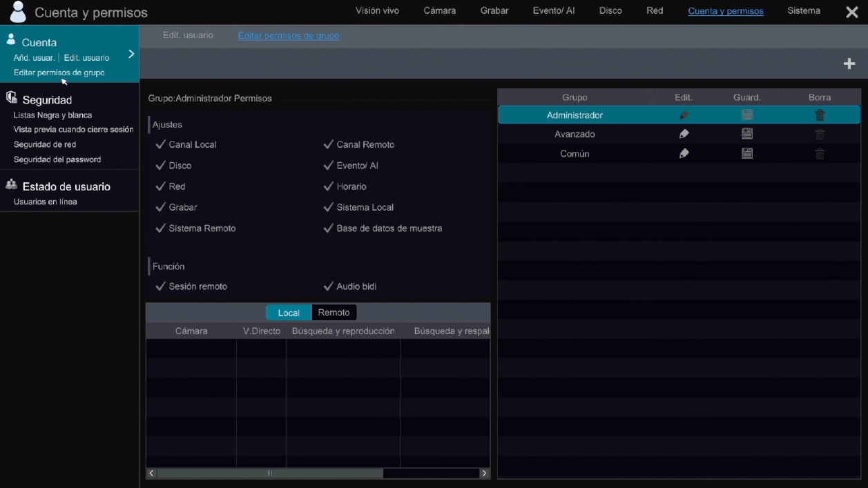Toggle the Disco permission checkmark
This screenshot has width=868, height=488.
pyautogui.click(x=161, y=166)
